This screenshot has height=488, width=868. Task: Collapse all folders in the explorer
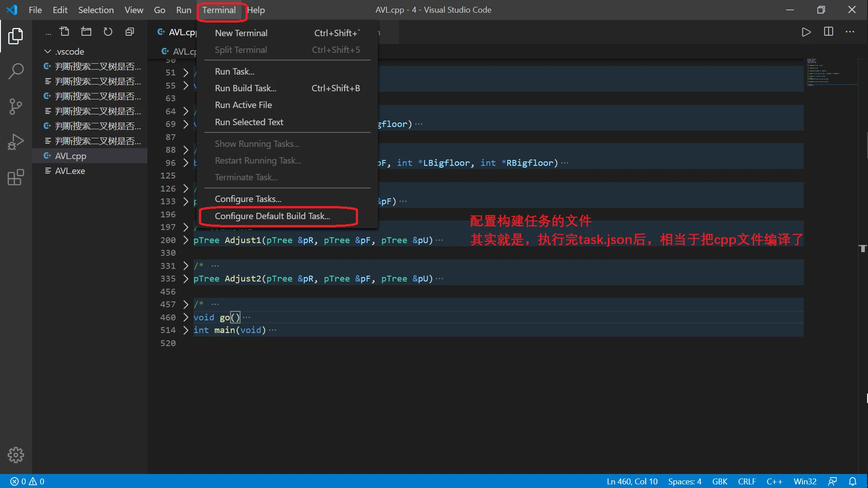pyautogui.click(x=130, y=32)
